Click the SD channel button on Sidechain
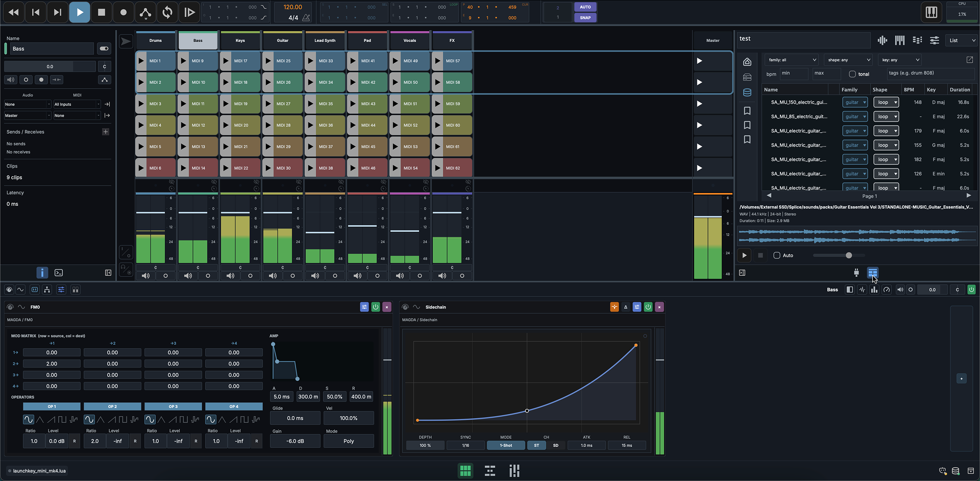The image size is (980, 481). pos(556,445)
